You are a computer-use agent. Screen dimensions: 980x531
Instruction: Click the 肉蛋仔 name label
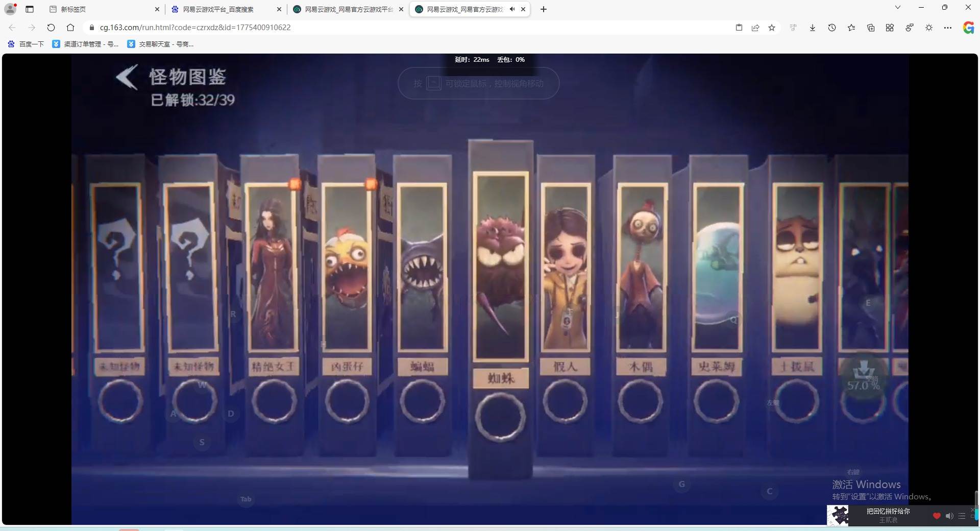(347, 366)
